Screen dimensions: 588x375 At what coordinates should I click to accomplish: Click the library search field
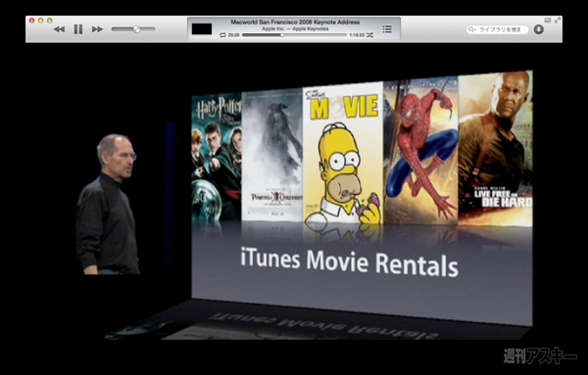(497, 29)
